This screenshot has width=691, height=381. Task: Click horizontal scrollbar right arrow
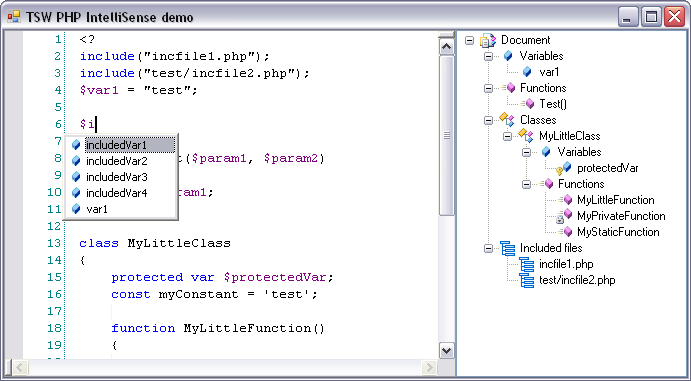coord(429,366)
